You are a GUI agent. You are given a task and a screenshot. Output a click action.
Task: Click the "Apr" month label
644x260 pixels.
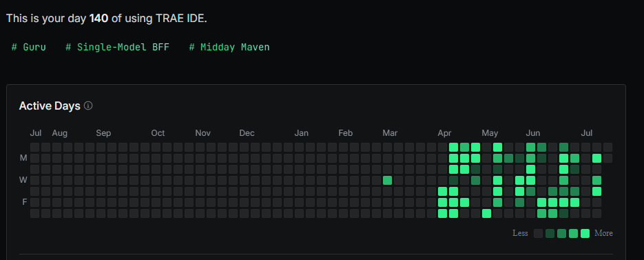(444, 133)
